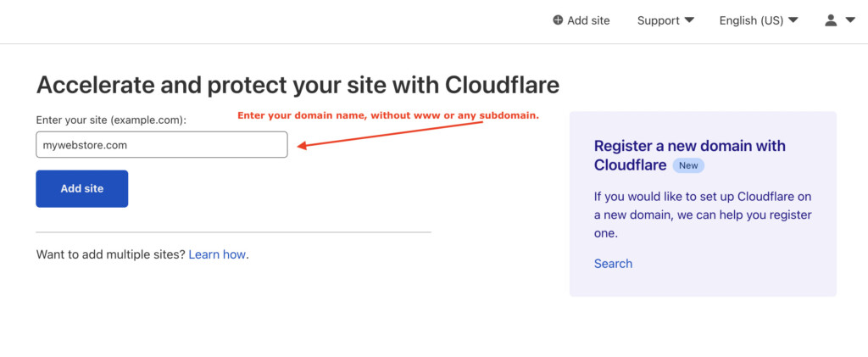This screenshot has width=868, height=357.
Task: Expand the account menu caret
Action: 850,20
